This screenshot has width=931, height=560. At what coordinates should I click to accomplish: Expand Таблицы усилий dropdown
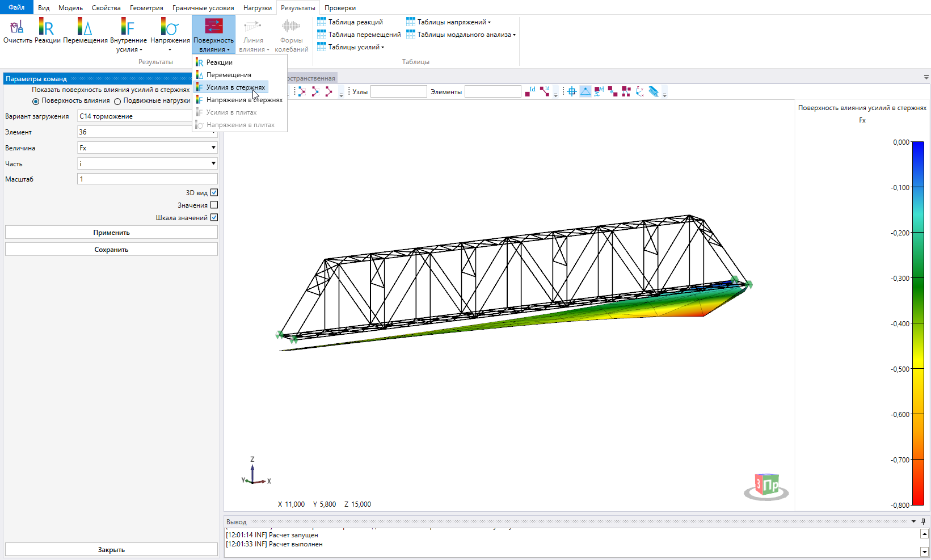[351, 47]
